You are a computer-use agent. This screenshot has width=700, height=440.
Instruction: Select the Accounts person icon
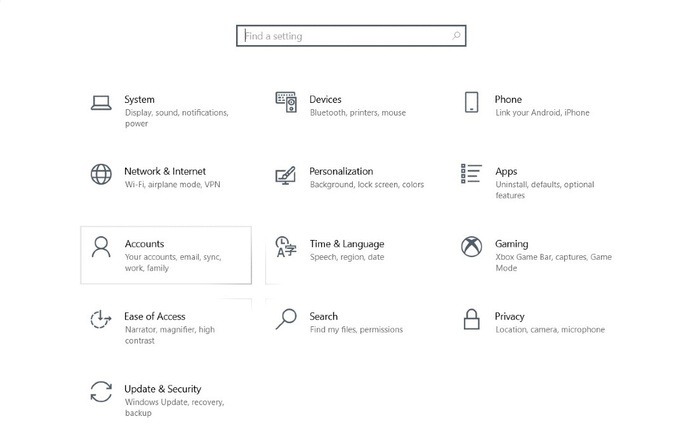(x=101, y=247)
